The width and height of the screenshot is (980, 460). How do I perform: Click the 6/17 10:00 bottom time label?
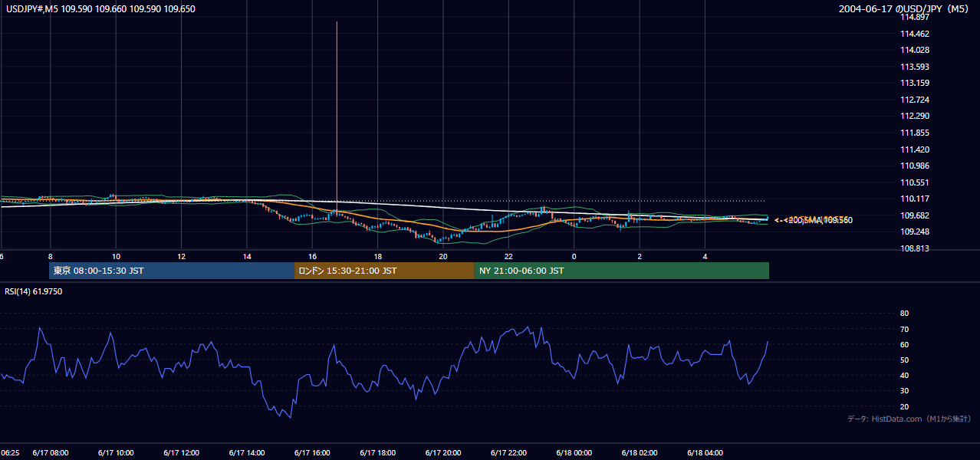pyautogui.click(x=117, y=452)
